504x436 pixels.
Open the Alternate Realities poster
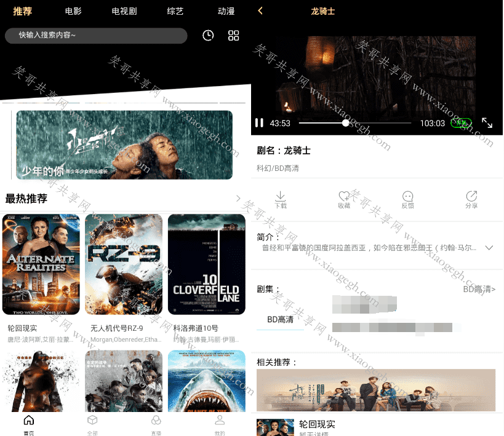point(41,264)
